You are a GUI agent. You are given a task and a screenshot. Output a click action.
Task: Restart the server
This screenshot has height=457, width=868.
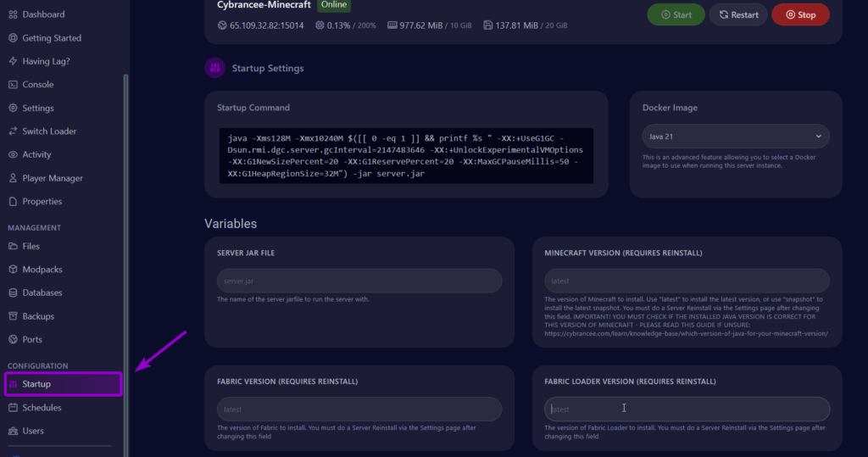[x=738, y=15]
